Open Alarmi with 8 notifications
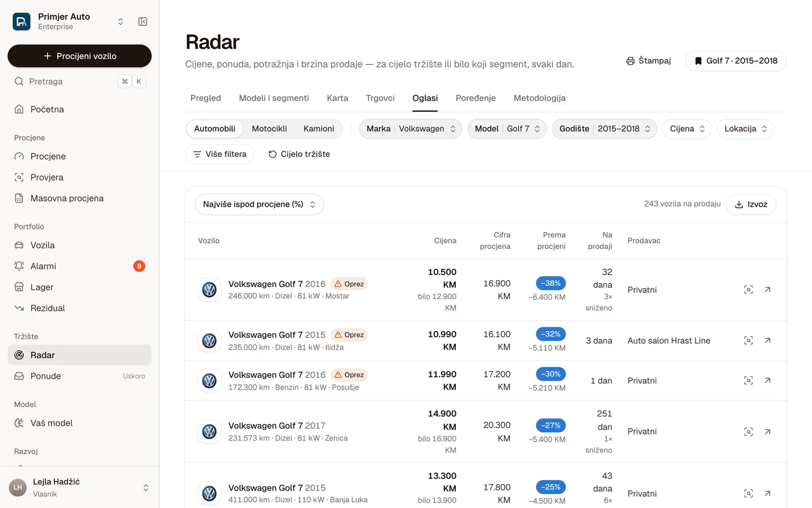812x508 pixels. click(x=80, y=266)
